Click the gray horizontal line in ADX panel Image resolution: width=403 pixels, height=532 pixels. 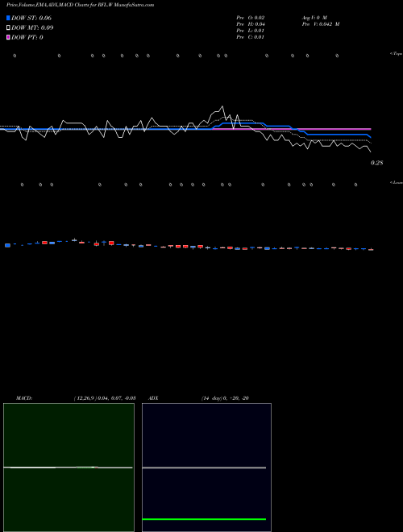tap(204, 468)
